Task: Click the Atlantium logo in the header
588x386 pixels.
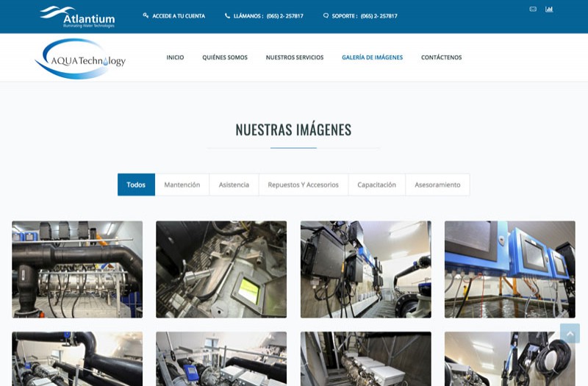Action: (x=77, y=16)
